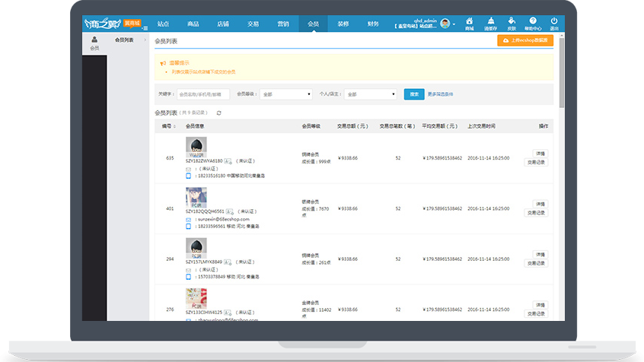The height and width of the screenshot is (362, 644).
Task: Switch to the 商品 top menu tab
Action: point(193,24)
